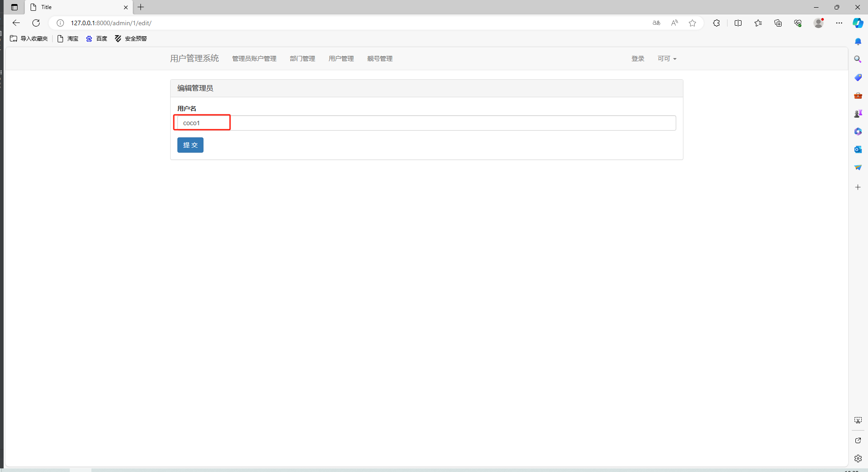Click the screenshot icon in the sidebar
868x472 pixels.
coord(858,420)
